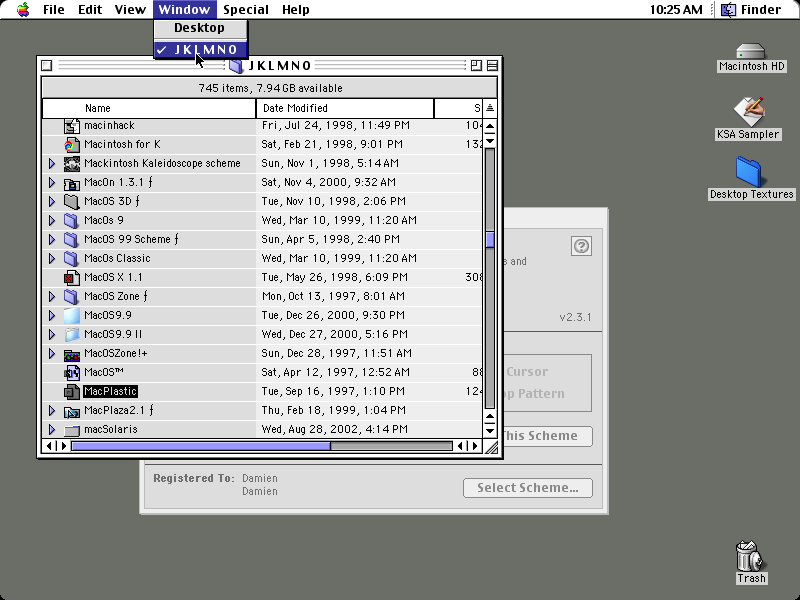Click the MacOS 3D folder icon
The height and width of the screenshot is (600, 800).
[72, 202]
